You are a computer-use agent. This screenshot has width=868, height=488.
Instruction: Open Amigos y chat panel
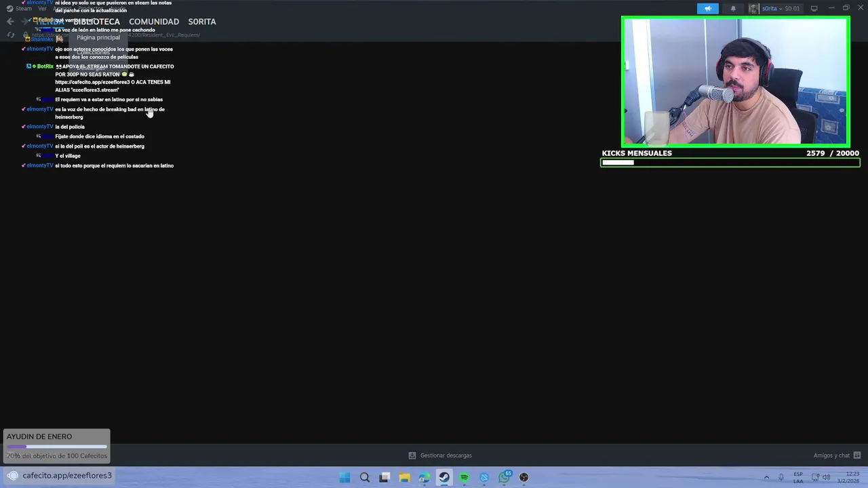click(831, 455)
